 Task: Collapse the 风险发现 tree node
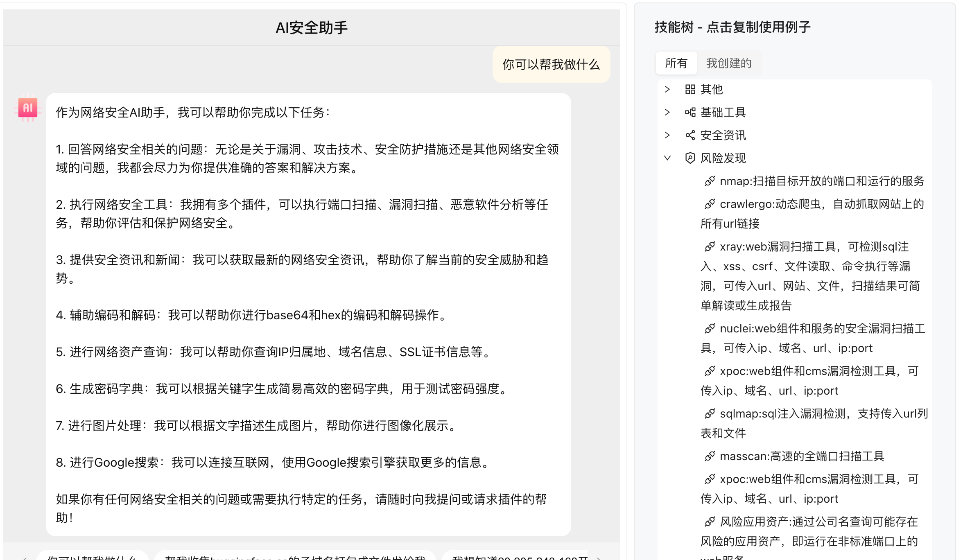pos(667,158)
